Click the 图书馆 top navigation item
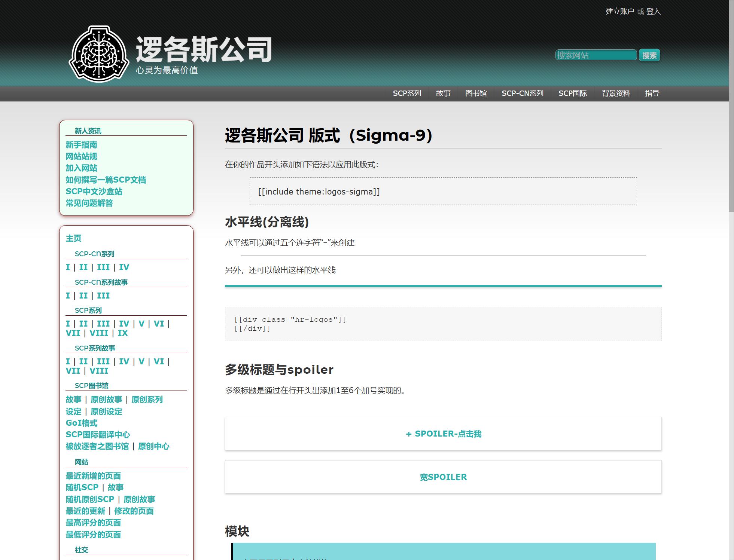 click(x=476, y=93)
